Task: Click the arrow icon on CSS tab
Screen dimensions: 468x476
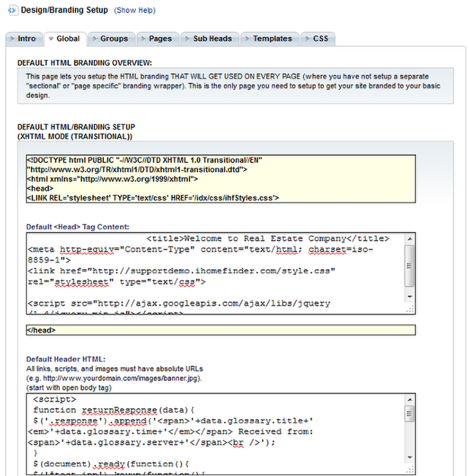Action: pos(307,39)
